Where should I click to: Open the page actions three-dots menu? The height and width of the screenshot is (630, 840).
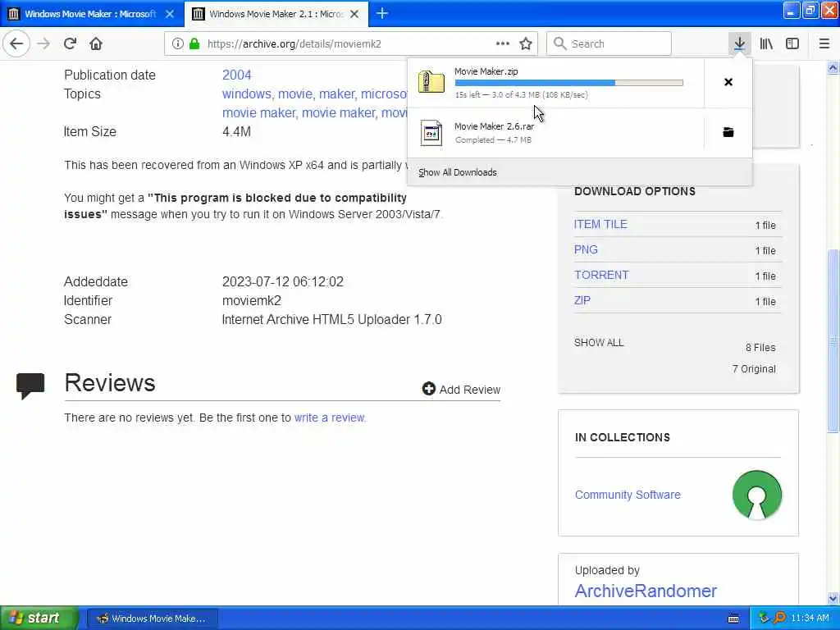pyautogui.click(x=503, y=44)
